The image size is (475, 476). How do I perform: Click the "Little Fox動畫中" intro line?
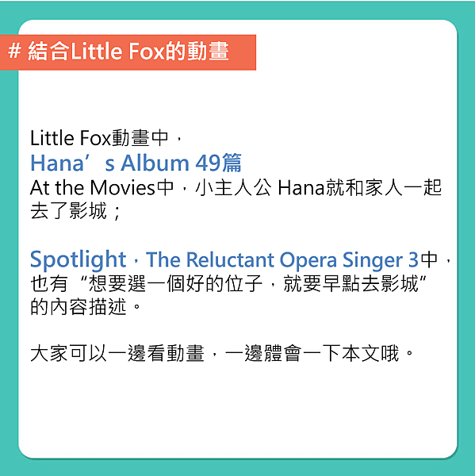click(x=99, y=138)
